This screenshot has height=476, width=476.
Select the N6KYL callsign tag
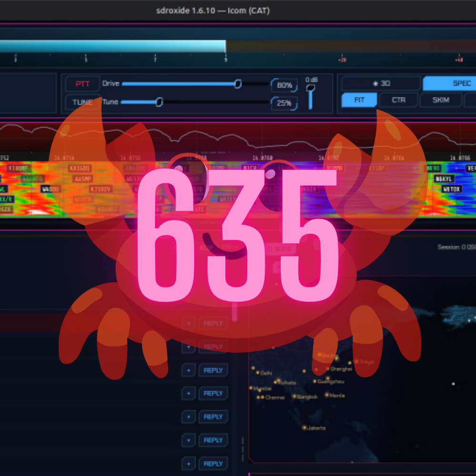444,179
